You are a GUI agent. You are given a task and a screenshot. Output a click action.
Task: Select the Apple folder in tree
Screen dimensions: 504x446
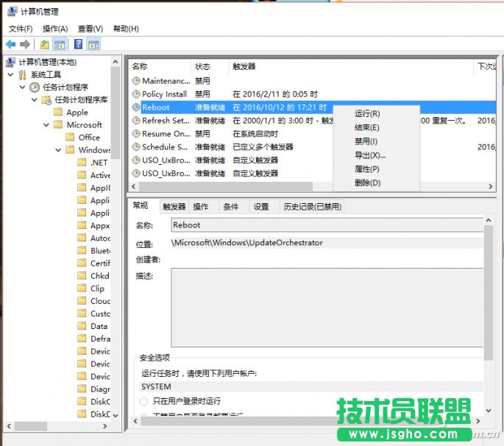[x=77, y=113]
